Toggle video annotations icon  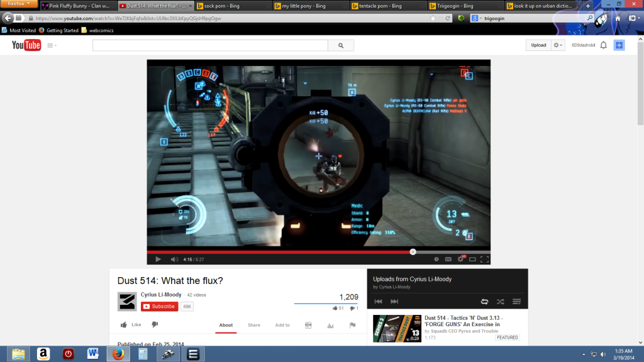[436, 260]
